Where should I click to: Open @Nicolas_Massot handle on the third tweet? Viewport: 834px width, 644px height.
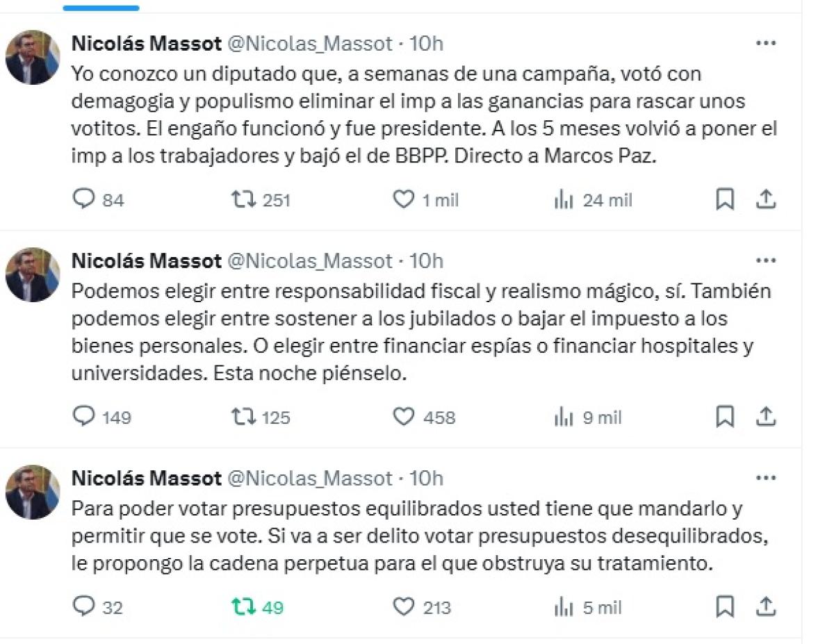[310, 479]
